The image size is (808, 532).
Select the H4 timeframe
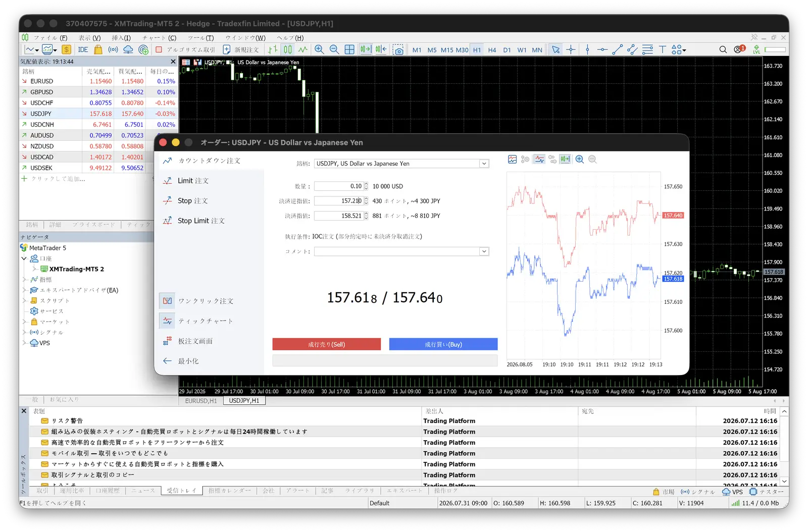pos(492,50)
